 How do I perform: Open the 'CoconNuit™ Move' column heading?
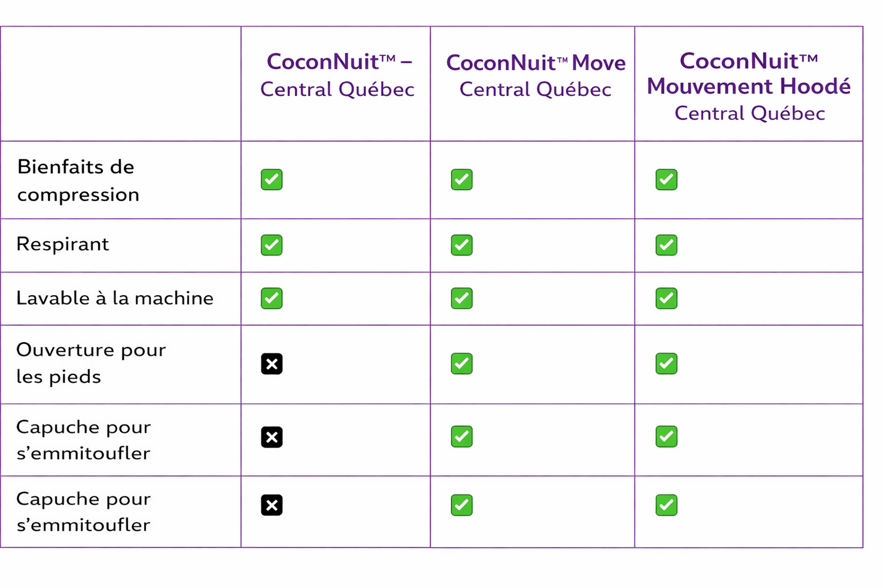[x=536, y=76]
